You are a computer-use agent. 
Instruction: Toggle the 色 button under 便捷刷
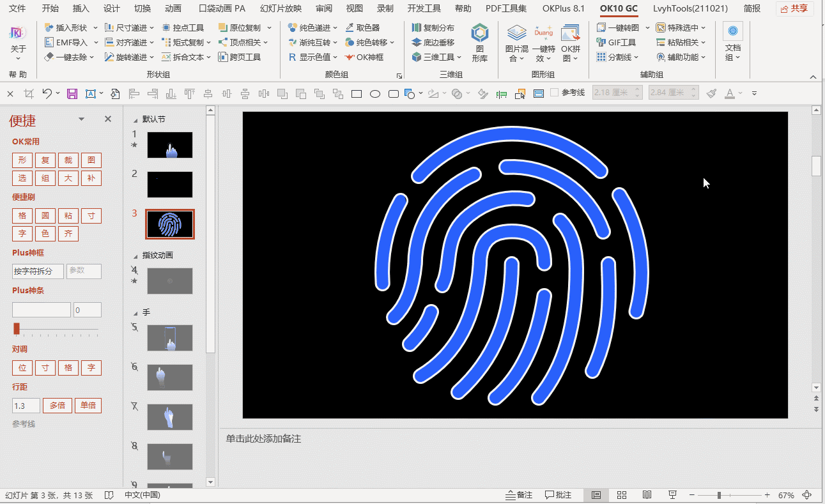(45, 234)
